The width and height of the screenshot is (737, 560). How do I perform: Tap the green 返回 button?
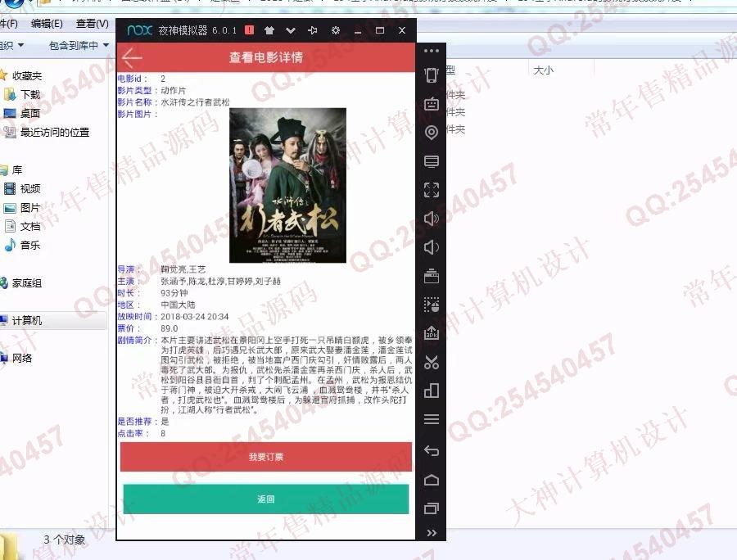[266, 499]
